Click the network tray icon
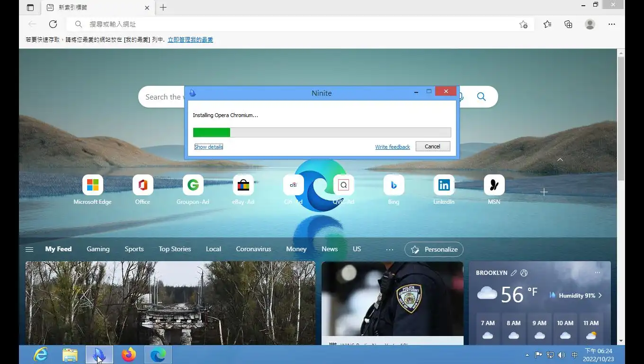This screenshot has height=364, width=644. tap(550, 355)
